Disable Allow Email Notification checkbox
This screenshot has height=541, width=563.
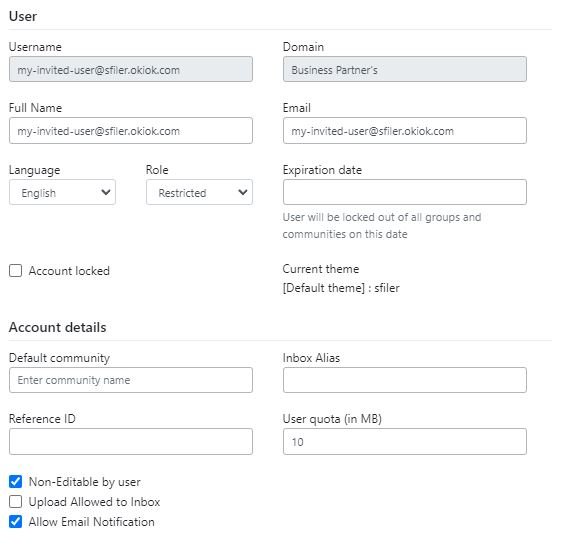(x=15, y=522)
